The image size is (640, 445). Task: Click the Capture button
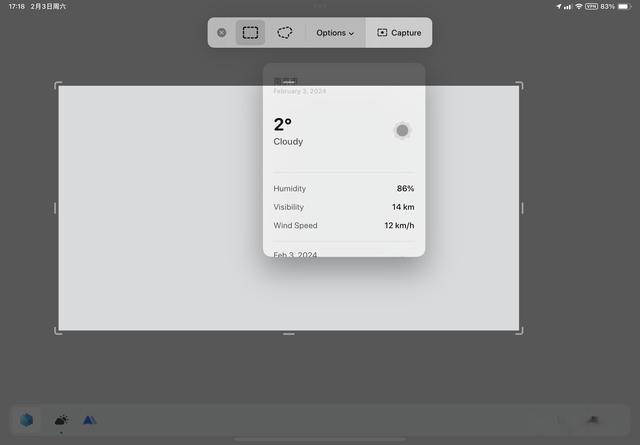point(399,33)
